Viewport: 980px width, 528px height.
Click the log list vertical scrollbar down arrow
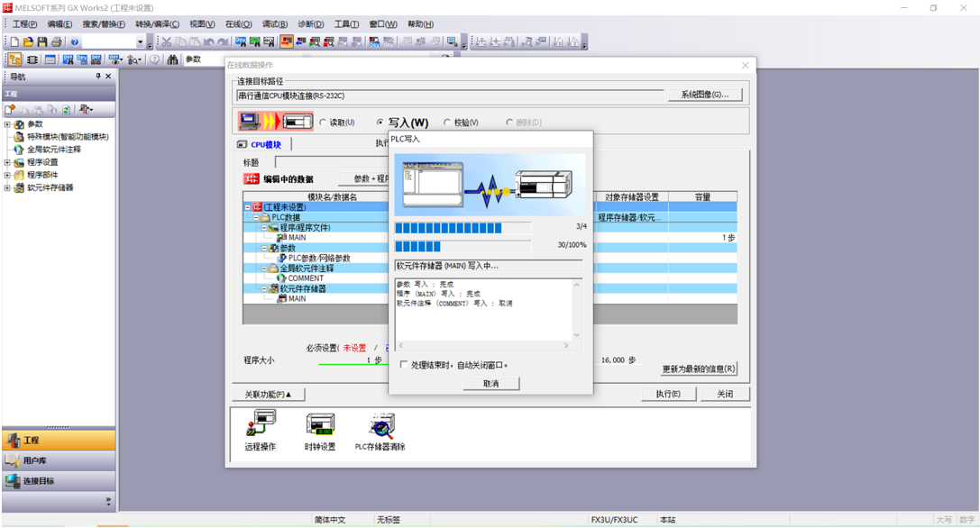(x=576, y=335)
